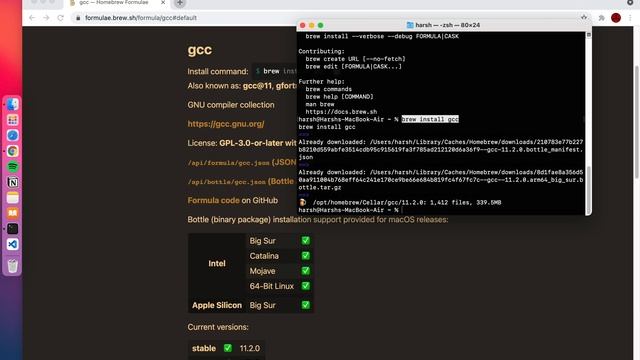Click Terminal prompt at bottom line
Image resolution: width=640 pixels, height=360 pixels.
point(349,210)
